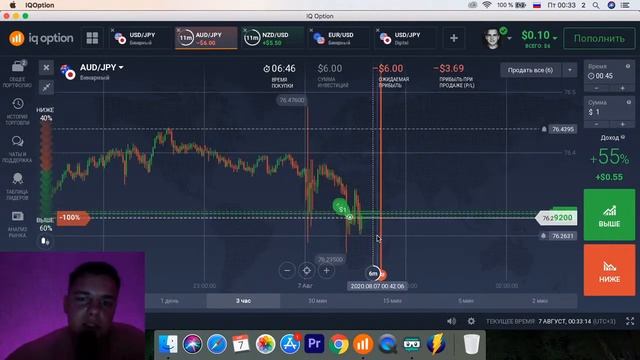Viewport: 640px width, 360px height.
Task: Select the drawing tools pencil icon
Action: coord(46,87)
